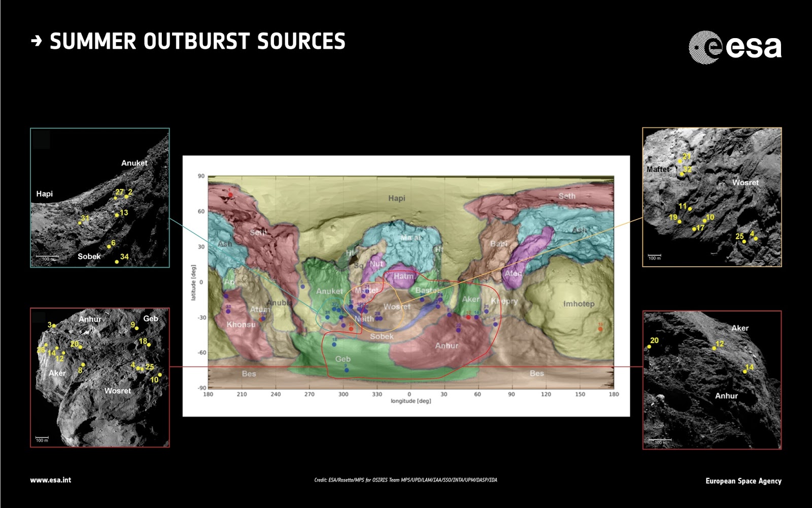Viewport: 812px width, 508px height.
Task: Click the Geb region label on map
Action: (343, 359)
